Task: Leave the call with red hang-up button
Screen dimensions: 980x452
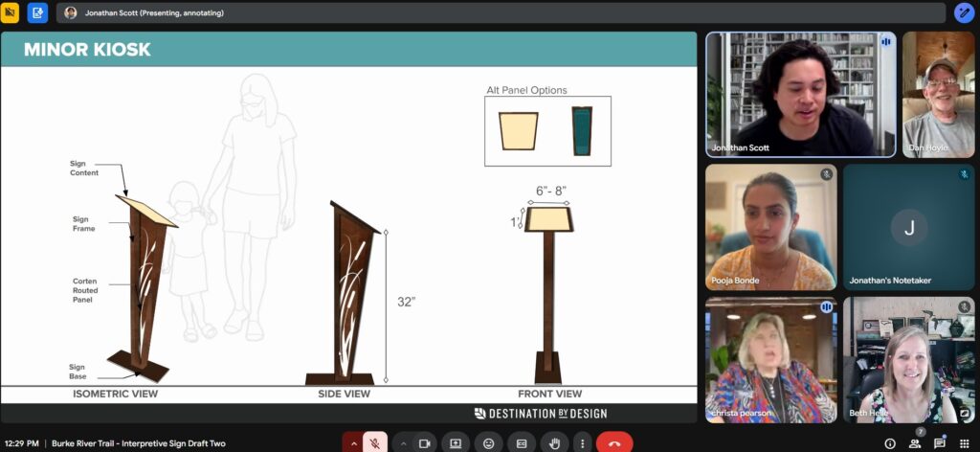Action: (x=614, y=443)
